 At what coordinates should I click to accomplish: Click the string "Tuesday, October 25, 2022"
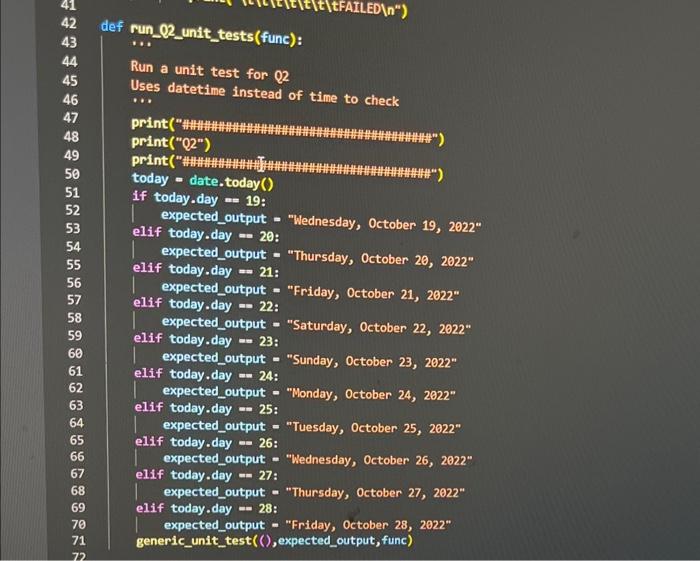tap(373, 428)
